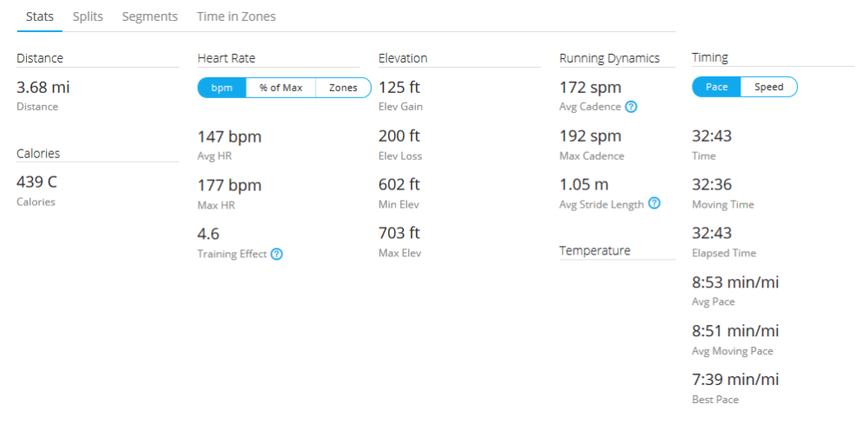The image size is (868, 424).
Task: Click the 3.68 mi distance value
Action: (x=43, y=88)
